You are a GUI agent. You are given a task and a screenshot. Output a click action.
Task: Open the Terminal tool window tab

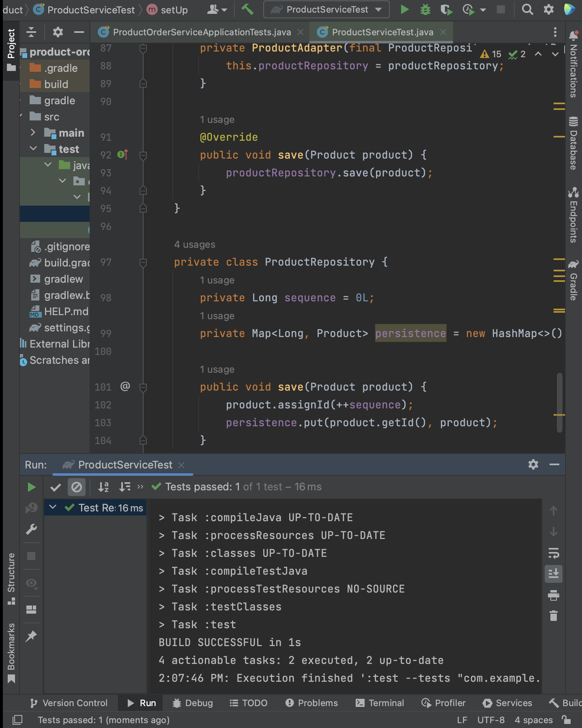(x=380, y=703)
